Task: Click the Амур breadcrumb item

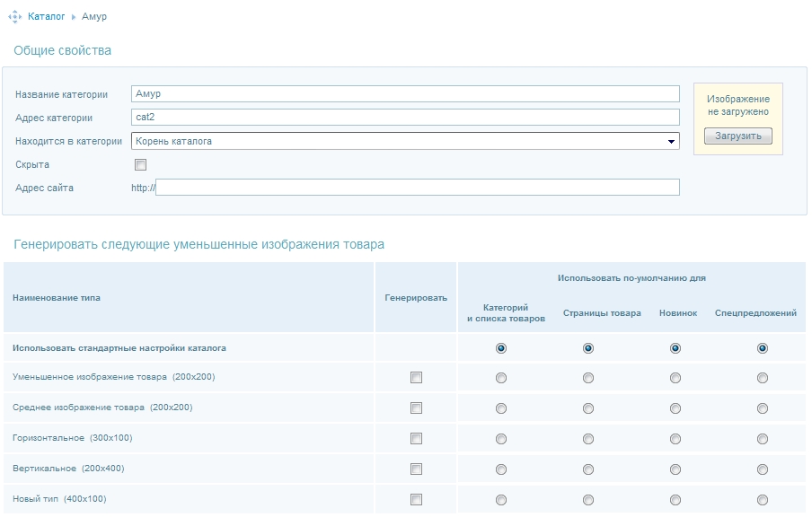Action: click(x=94, y=17)
